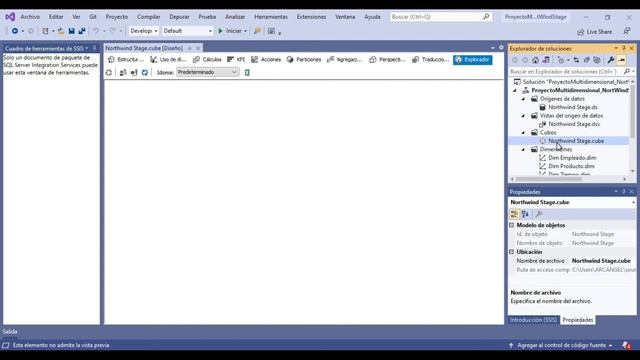Switch to the KPI tab
This screenshot has width=640, height=360.
(236, 60)
